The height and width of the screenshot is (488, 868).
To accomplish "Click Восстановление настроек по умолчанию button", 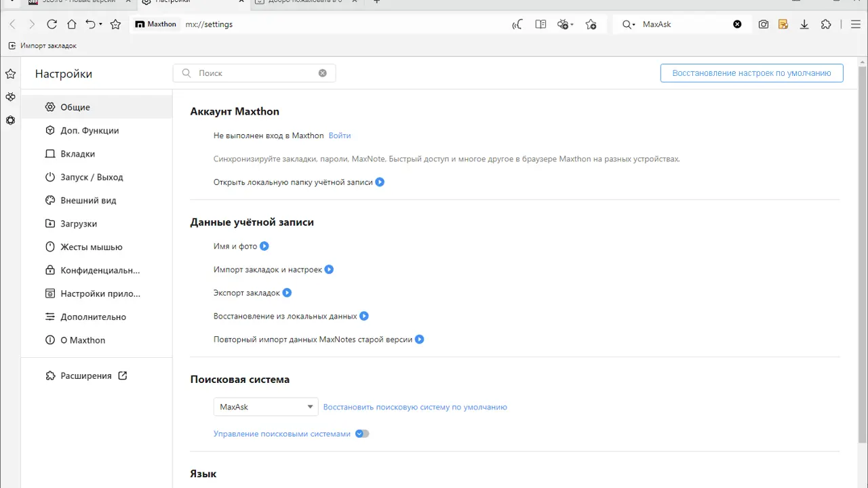I will pyautogui.click(x=751, y=73).
